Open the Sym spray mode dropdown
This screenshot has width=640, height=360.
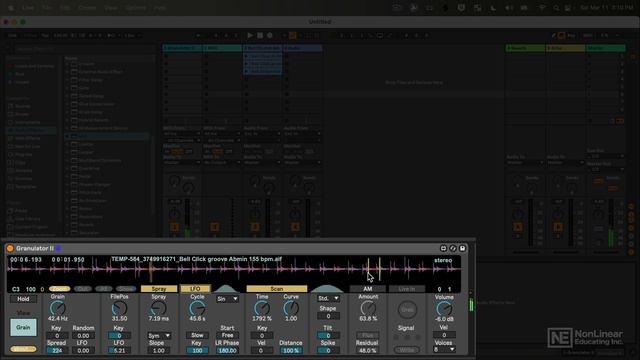click(159, 336)
